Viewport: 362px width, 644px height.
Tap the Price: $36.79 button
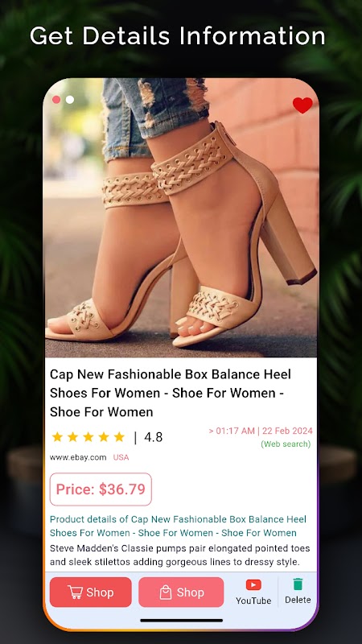click(x=101, y=489)
